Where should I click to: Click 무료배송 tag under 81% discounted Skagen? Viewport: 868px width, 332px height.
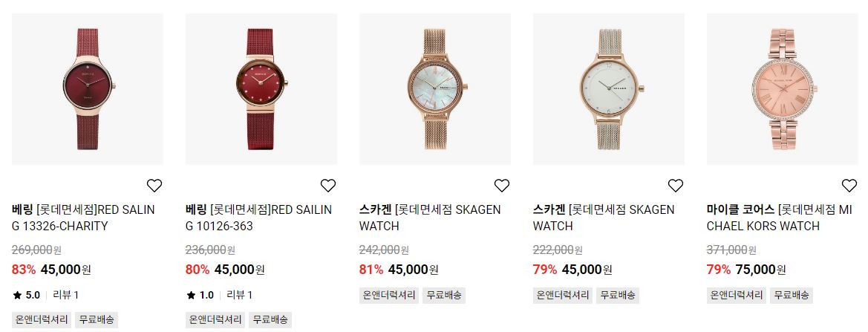pos(444,295)
